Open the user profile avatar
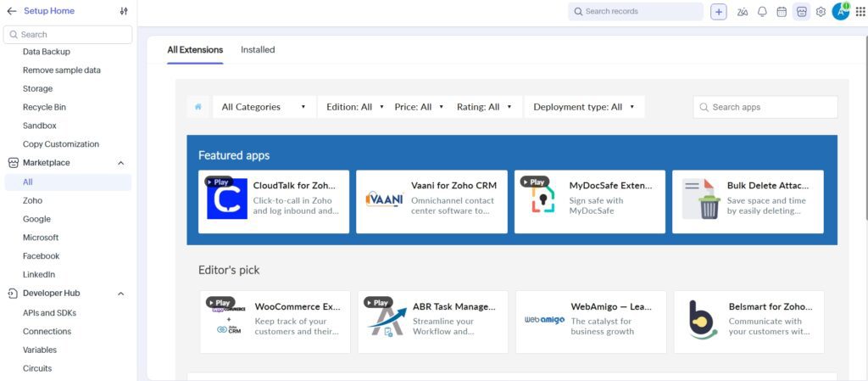The width and height of the screenshot is (868, 381). point(840,11)
